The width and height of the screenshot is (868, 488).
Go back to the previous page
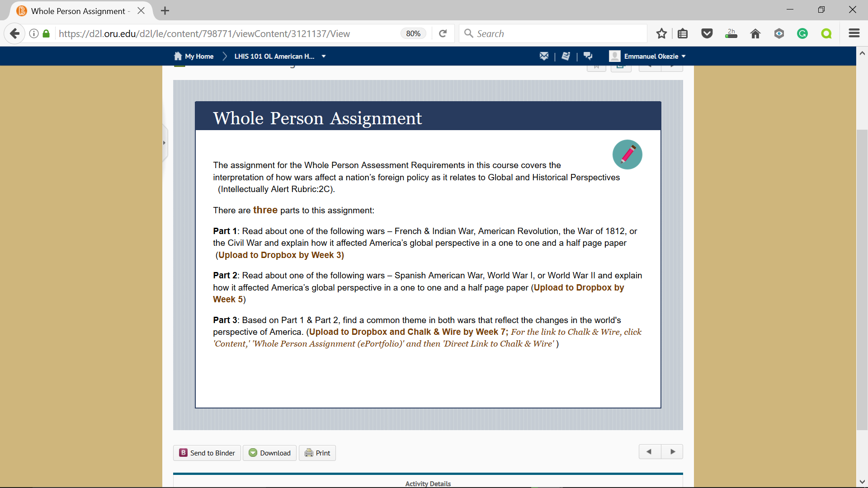pos(15,33)
